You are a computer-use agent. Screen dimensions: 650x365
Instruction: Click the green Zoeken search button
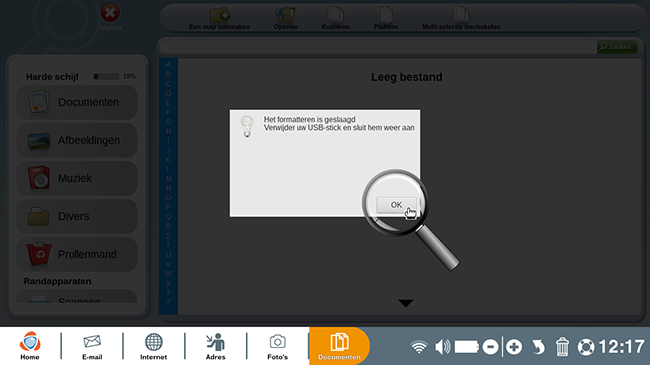tap(616, 46)
